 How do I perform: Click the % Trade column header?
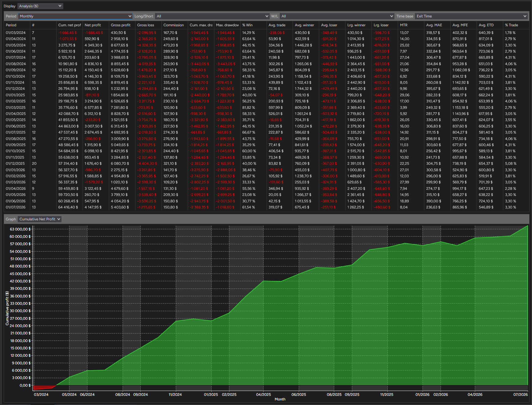pos(516,25)
